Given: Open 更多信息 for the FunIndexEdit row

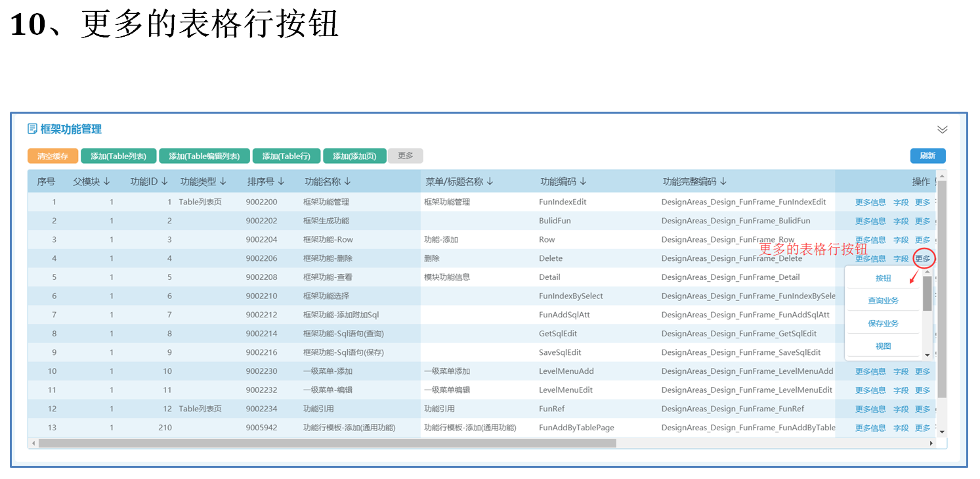Looking at the screenshot, I should (870, 202).
